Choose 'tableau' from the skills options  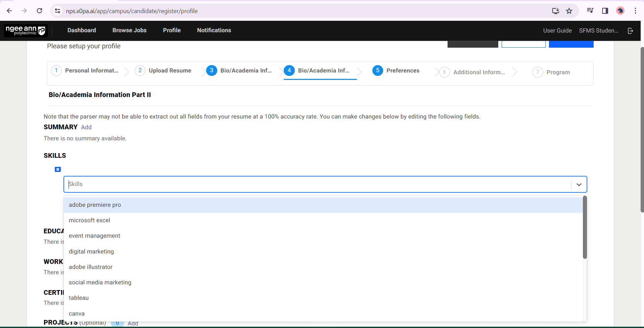(79, 298)
